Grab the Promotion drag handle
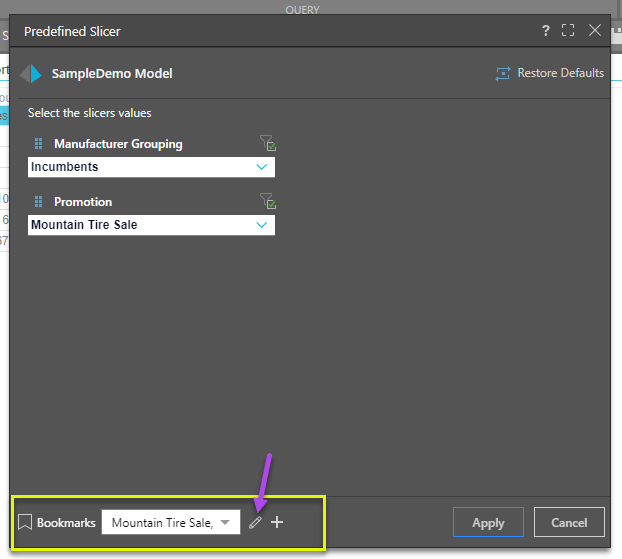622x559 pixels. (39, 202)
